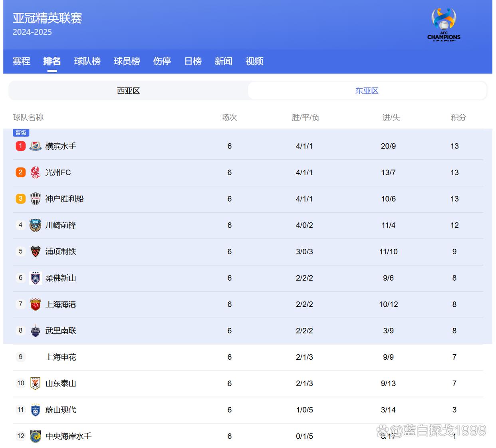The width and height of the screenshot is (496, 448).
Task: Open team 上海海港
Action: [x=61, y=304]
